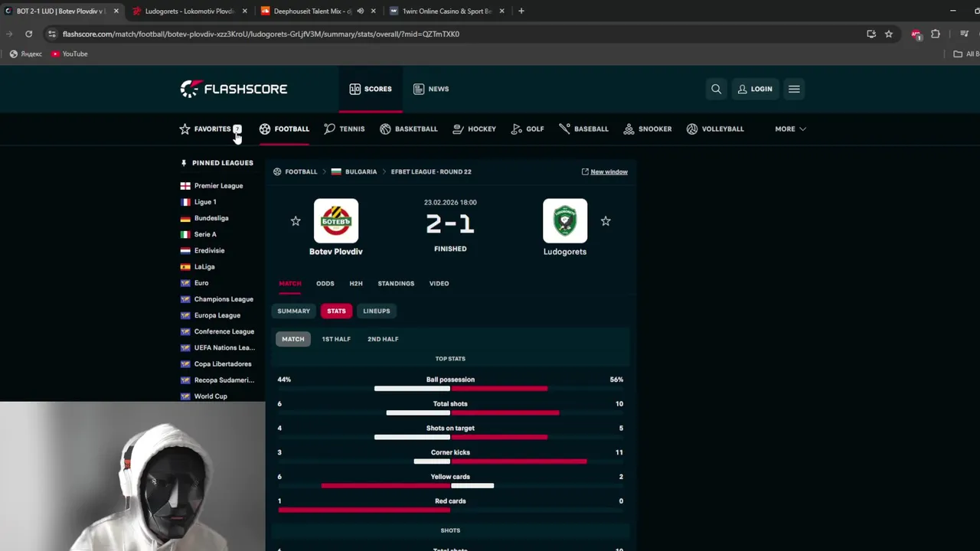This screenshot has height=551, width=980.
Task: Click the Botev Plovdiv team crest
Action: pyautogui.click(x=336, y=221)
